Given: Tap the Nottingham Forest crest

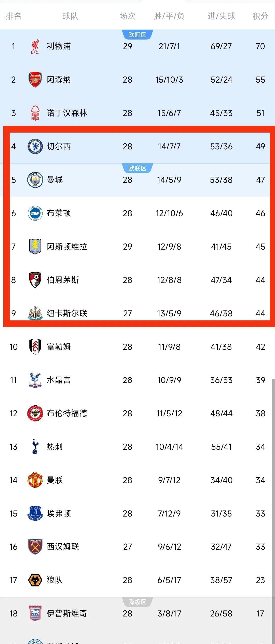Looking at the screenshot, I should point(35,113).
